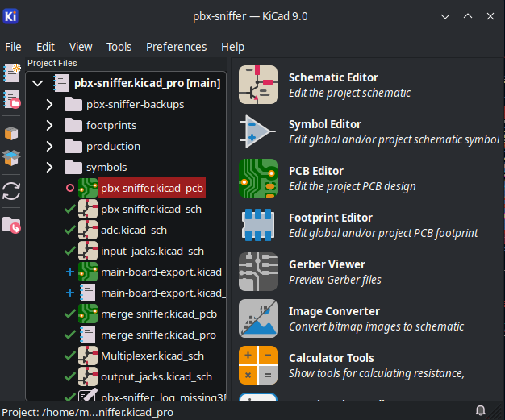The width and height of the screenshot is (505, 420).
Task: Launch the Symbol Editor icon
Action: (258, 131)
